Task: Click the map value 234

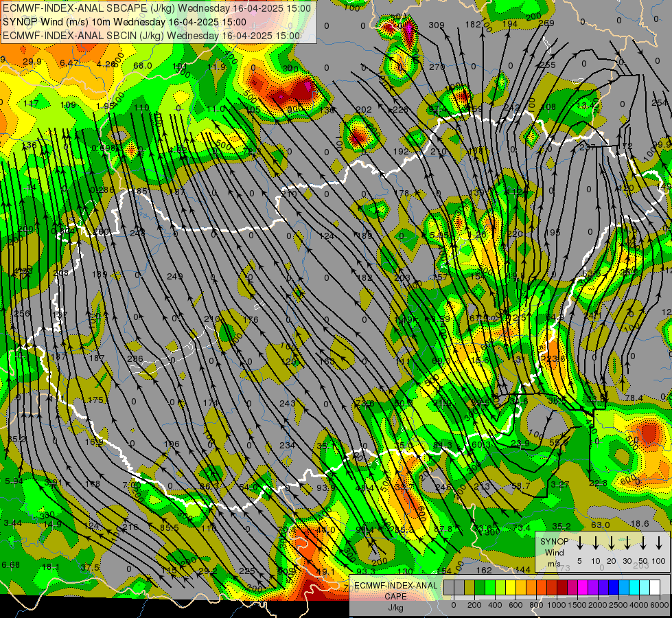Action: pos(287,445)
